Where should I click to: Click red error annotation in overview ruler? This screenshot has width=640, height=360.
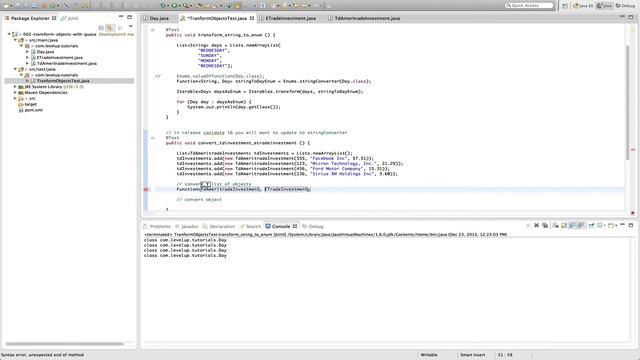coord(633,150)
